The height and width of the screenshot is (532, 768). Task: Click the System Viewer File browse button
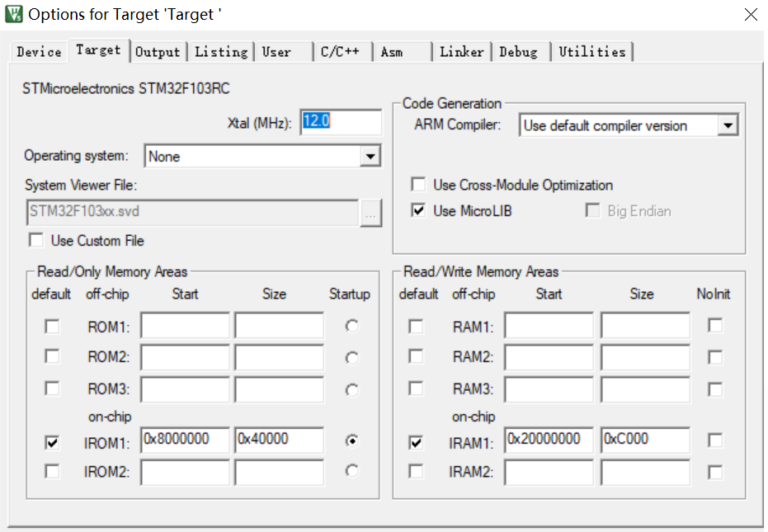[x=370, y=213]
